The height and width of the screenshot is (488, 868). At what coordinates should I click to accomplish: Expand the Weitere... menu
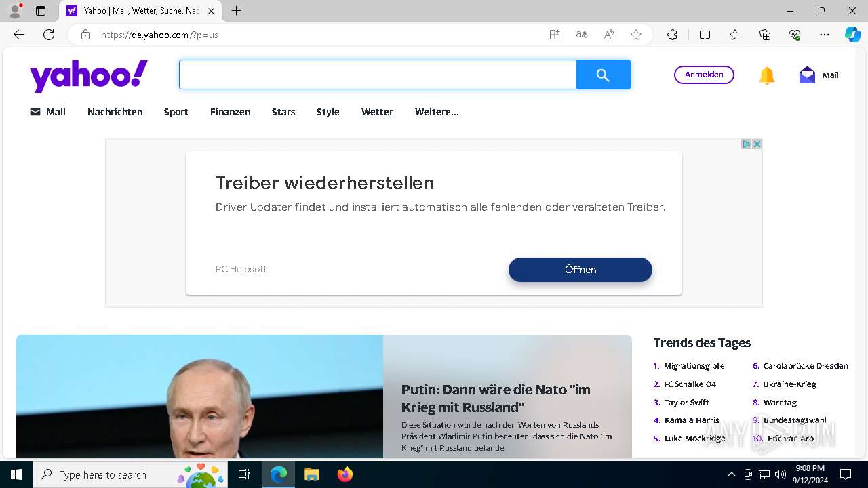coord(437,112)
